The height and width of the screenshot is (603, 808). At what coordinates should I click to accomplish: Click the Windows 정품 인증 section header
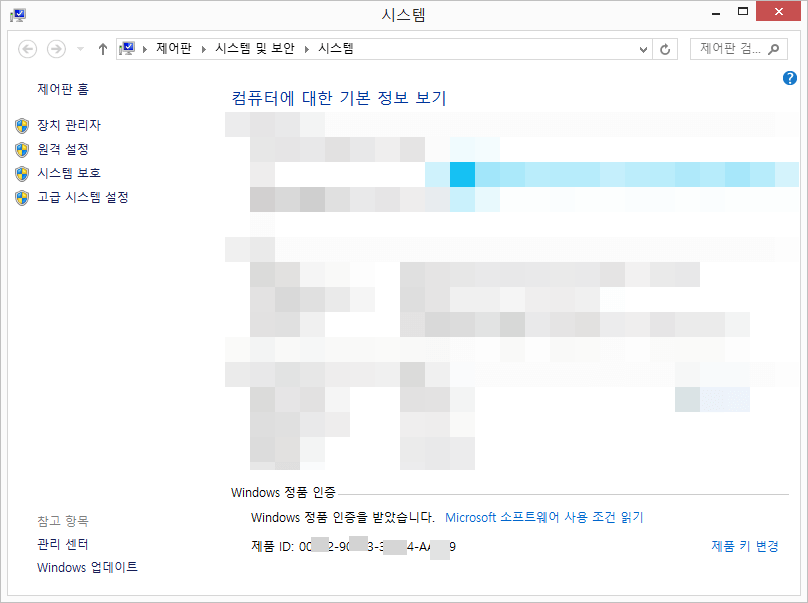coord(283,492)
